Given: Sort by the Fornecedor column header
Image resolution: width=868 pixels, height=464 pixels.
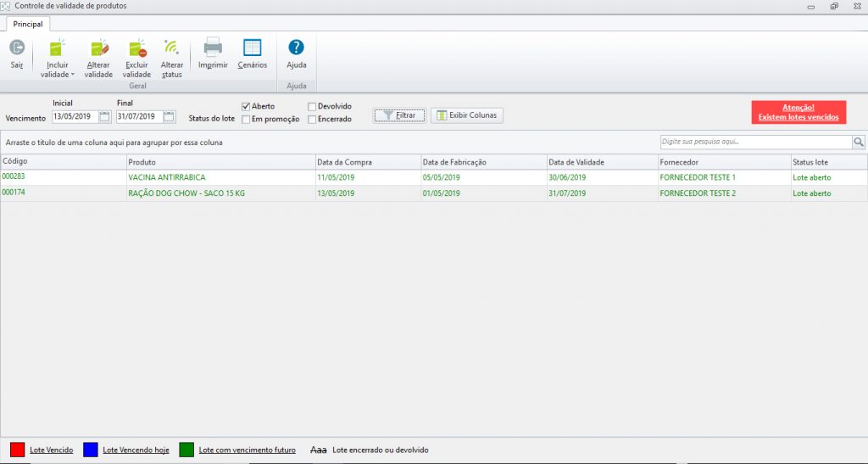Looking at the screenshot, I should click(x=724, y=162).
